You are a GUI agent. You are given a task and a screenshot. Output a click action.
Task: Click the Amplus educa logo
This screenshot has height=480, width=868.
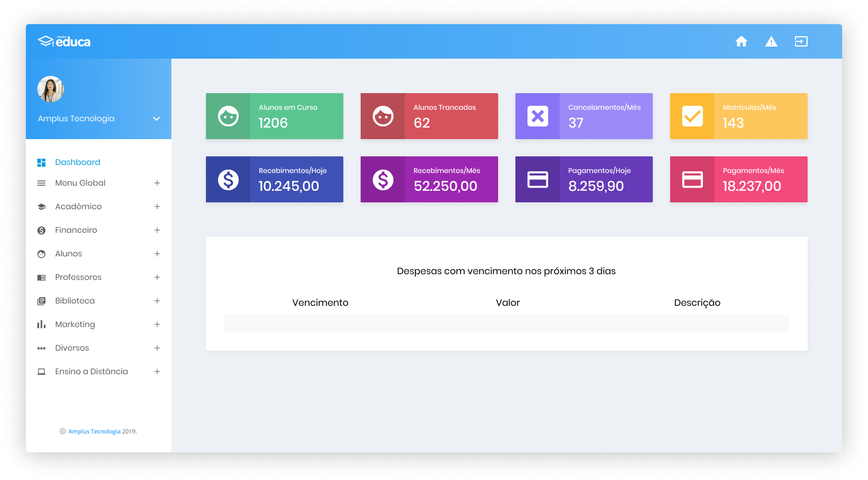coord(64,41)
